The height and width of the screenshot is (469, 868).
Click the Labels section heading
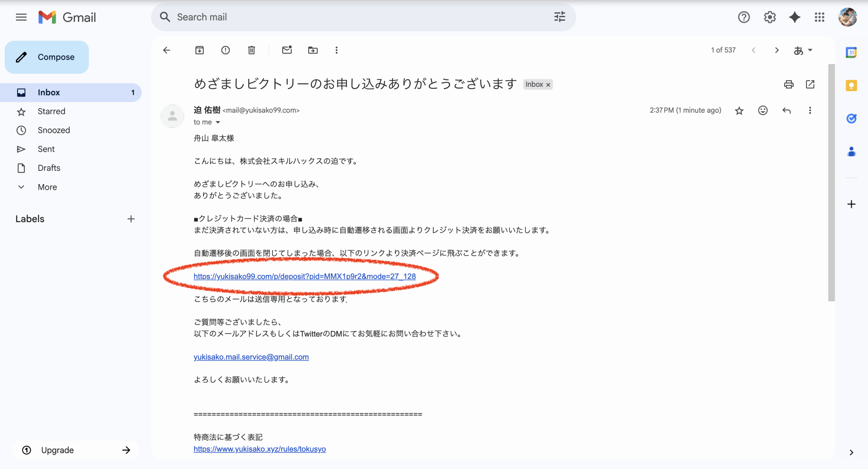[x=30, y=219]
